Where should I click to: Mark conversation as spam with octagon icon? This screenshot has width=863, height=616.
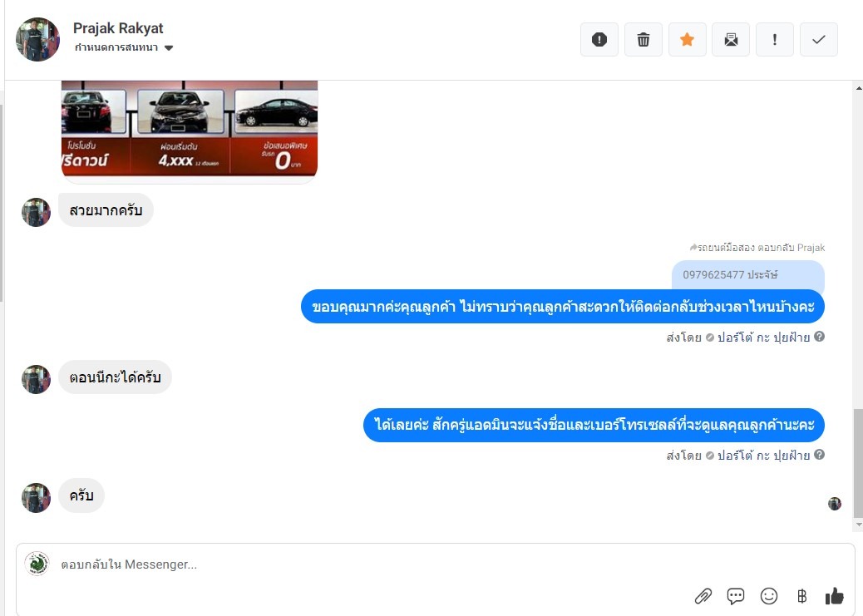click(599, 40)
